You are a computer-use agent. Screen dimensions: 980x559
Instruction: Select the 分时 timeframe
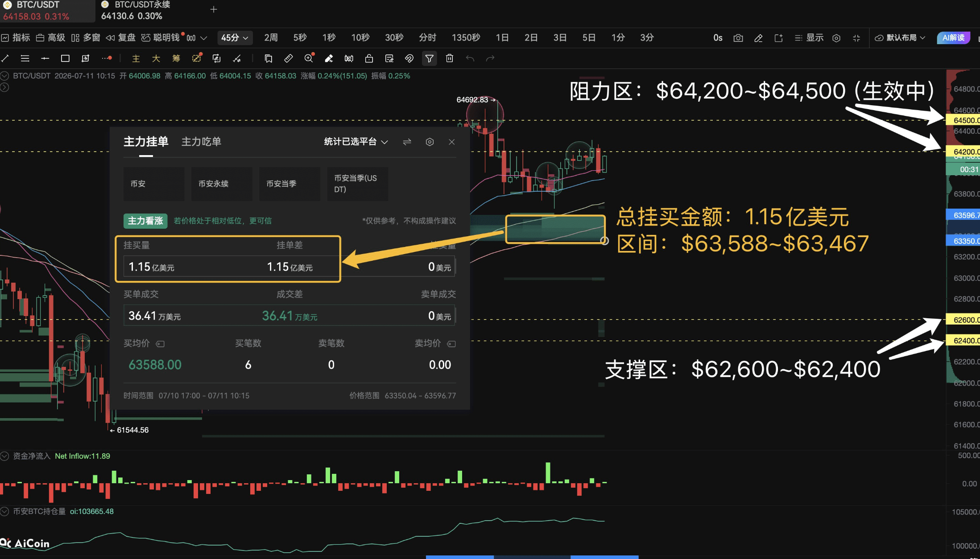point(427,38)
